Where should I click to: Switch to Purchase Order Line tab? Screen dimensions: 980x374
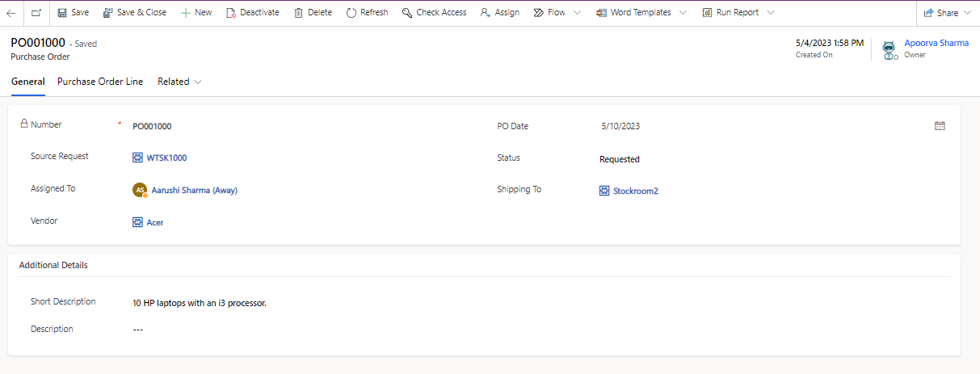[x=100, y=82]
